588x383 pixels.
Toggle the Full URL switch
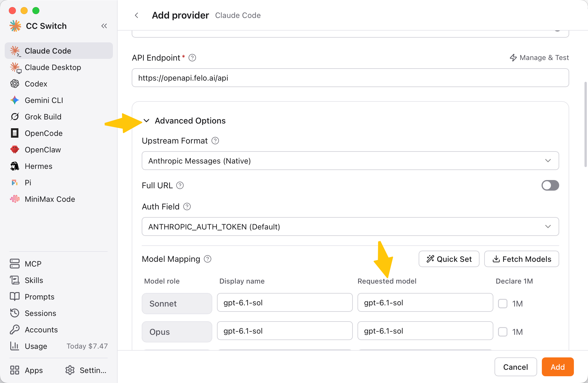550,185
